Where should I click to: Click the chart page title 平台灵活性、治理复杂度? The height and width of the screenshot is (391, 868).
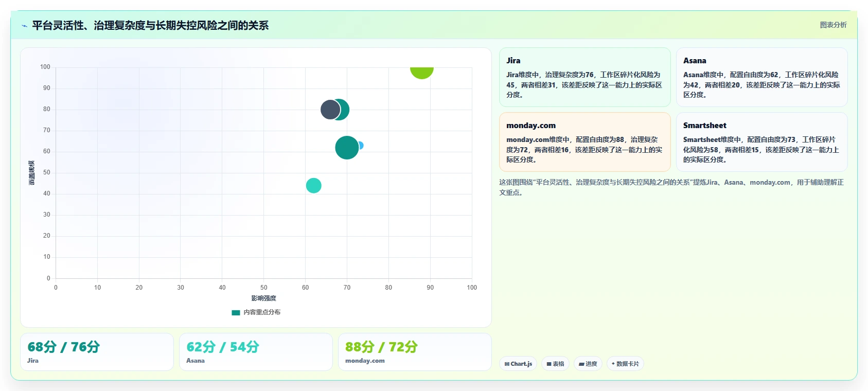point(150,25)
